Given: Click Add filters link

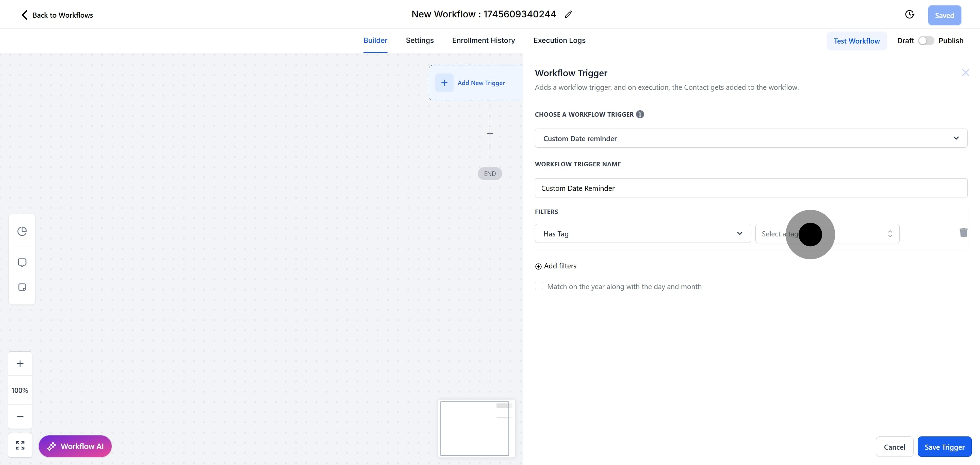Looking at the screenshot, I should coord(556,266).
